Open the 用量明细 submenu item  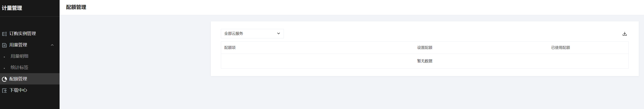pyautogui.click(x=20, y=56)
